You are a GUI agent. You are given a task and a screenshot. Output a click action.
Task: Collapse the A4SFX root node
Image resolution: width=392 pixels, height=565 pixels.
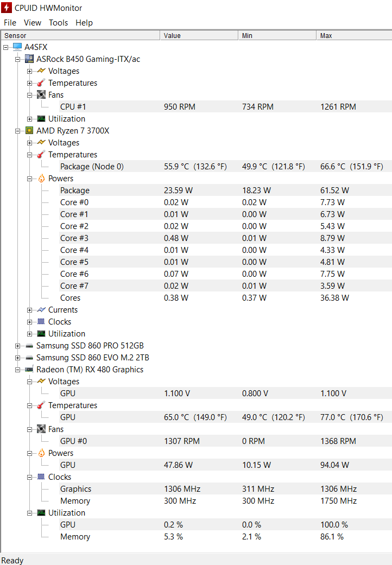(x=5, y=47)
